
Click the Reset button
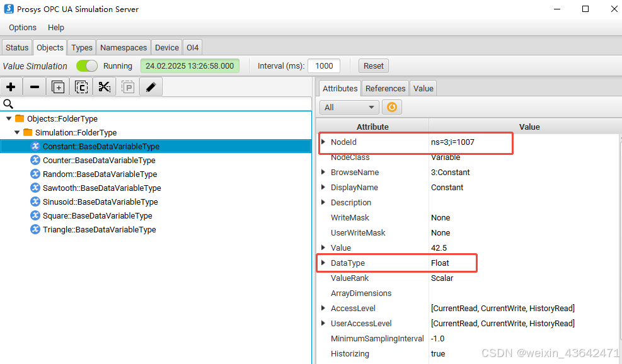[373, 66]
